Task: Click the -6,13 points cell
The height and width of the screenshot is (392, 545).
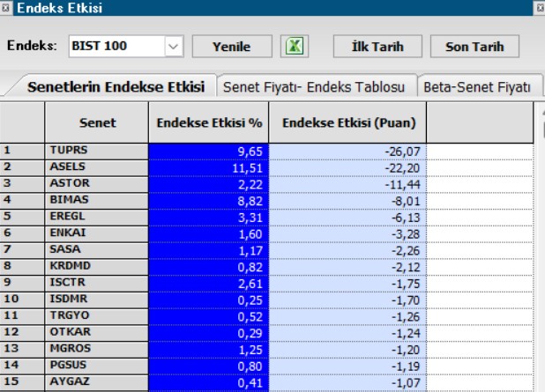Action: (347, 218)
